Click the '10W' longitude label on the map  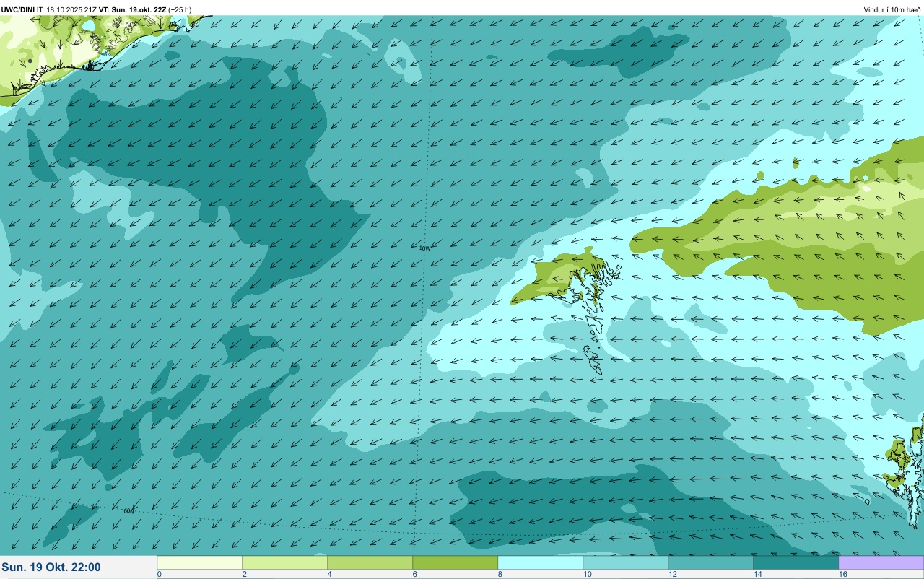(x=424, y=248)
